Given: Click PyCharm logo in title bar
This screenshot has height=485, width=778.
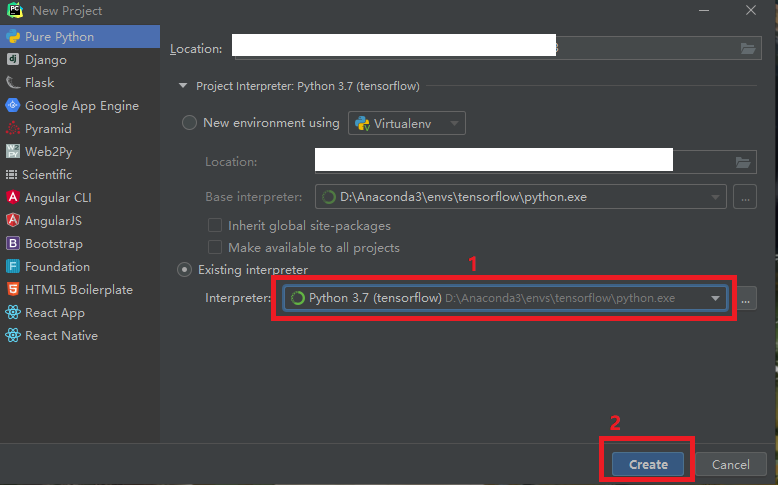Looking at the screenshot, I should tap(15, 10).
